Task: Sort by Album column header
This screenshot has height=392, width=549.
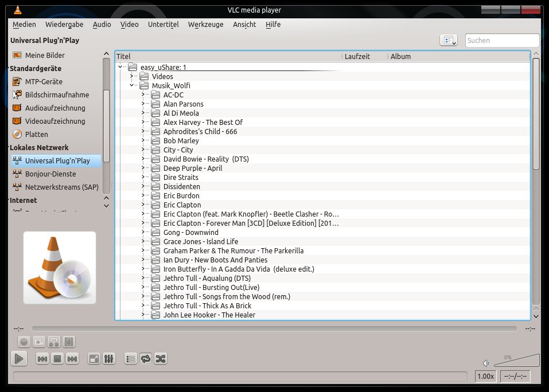Action: tap(459, 56)
